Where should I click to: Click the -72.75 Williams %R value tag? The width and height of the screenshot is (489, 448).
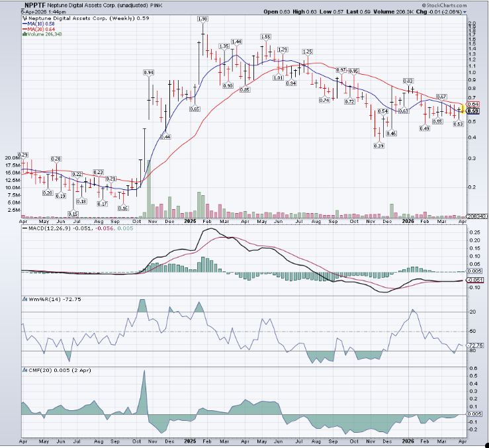[476, 345]
